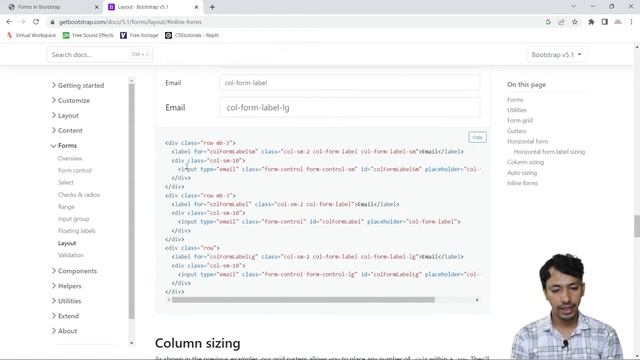Viewport: 640px width, 360px height.
Task: Click the Column sizing heading
Action: coord(198,344)
